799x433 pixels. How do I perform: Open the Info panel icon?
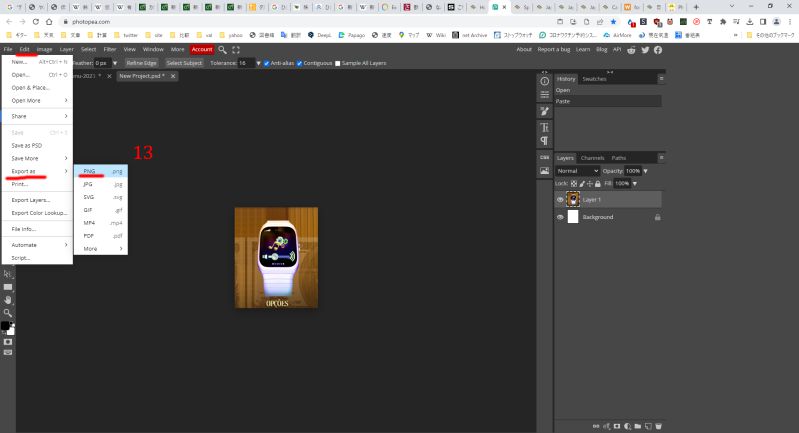pos(544,82)
